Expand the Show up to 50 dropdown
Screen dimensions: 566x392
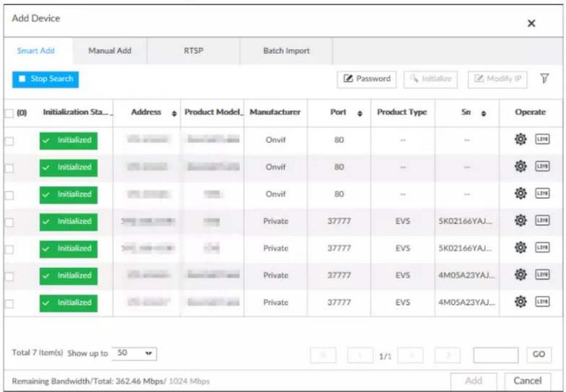[134, 353]
